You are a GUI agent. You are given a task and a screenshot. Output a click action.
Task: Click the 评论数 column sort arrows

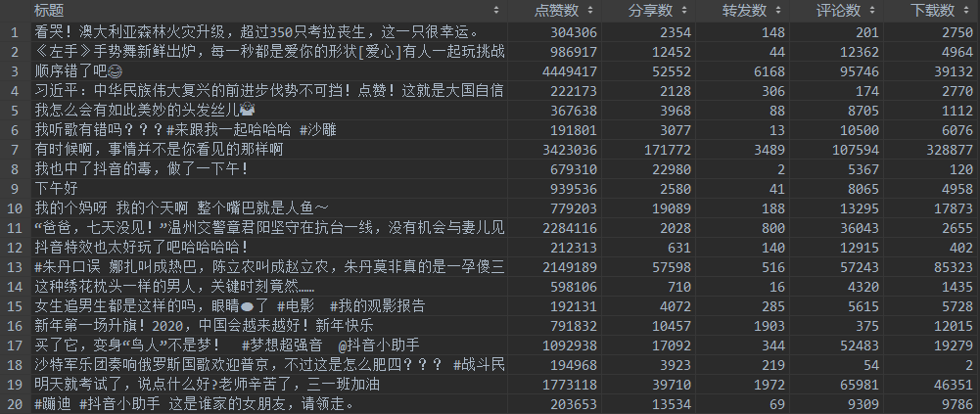click(872, 10)
